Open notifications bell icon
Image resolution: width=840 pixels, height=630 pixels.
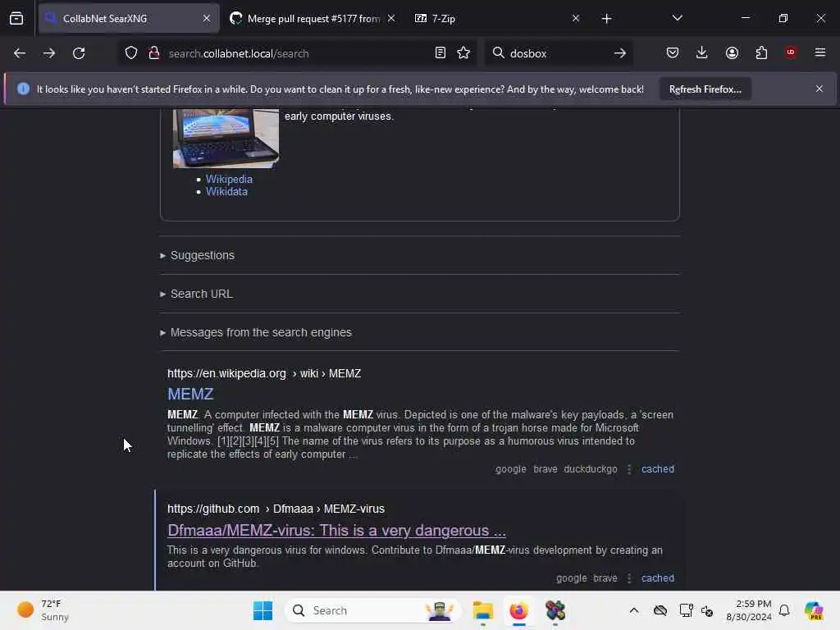click(784, 610)
